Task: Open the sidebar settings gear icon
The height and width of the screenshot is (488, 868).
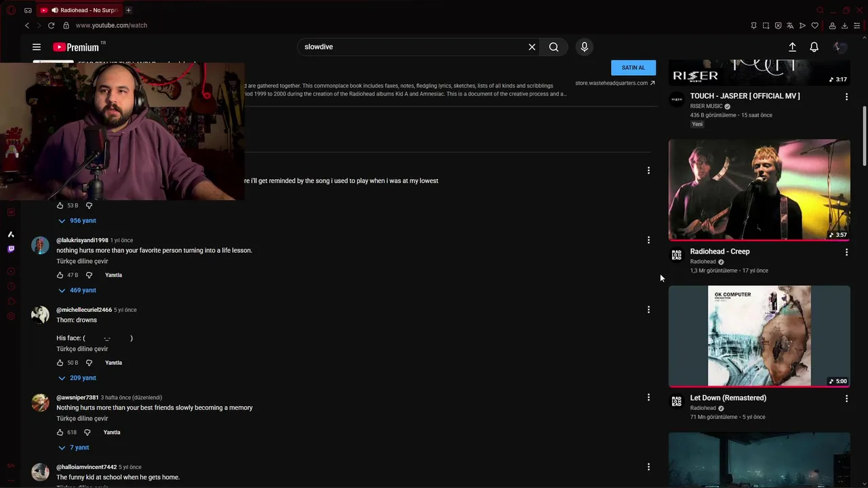Action: (11, 317)
